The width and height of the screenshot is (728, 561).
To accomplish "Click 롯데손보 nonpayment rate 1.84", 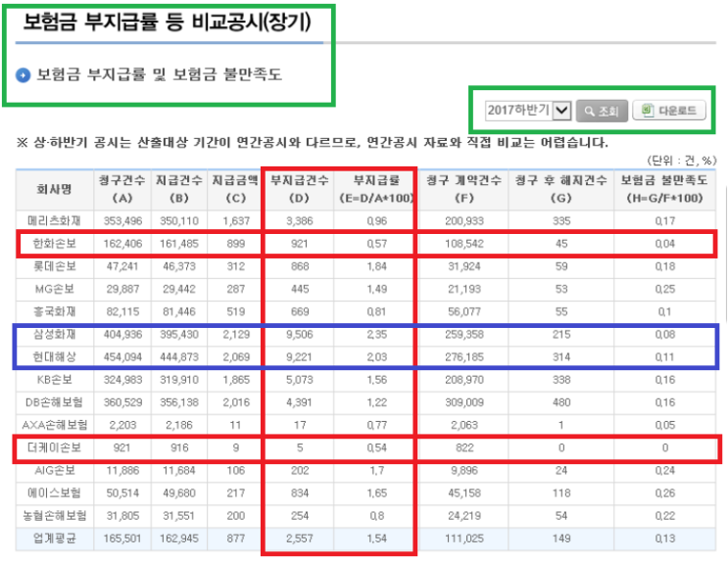I will click(376, 266).
